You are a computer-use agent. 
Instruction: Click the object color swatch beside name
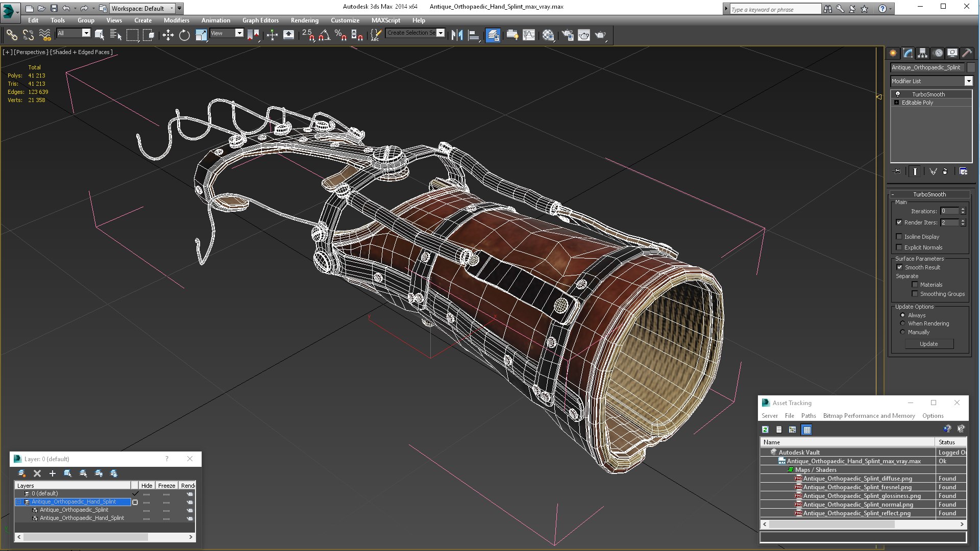[x=971, y=67]
